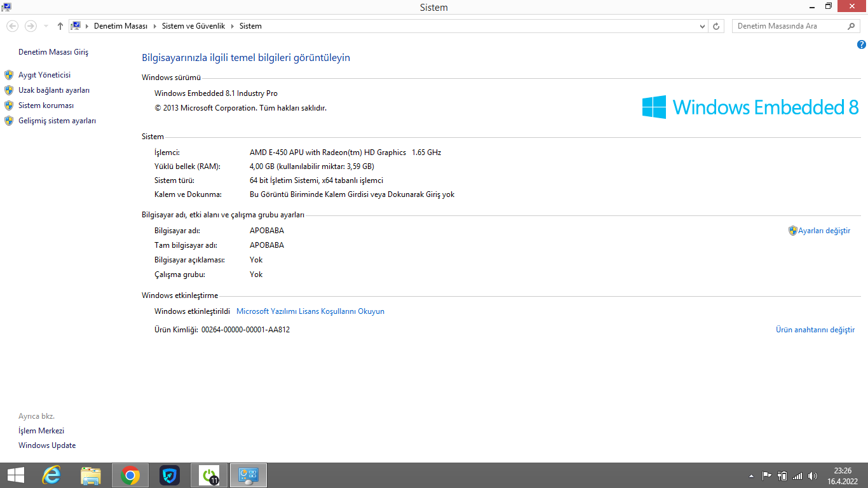Click Yok beside Çalışma grubu

pyautogui.click(x=256, y=274)
